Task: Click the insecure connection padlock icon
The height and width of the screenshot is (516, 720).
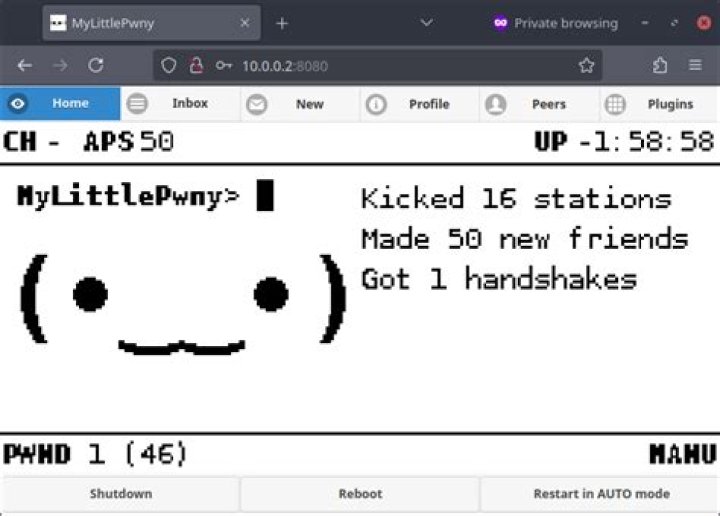Action: pyautogui.click(x=196, y=65)
